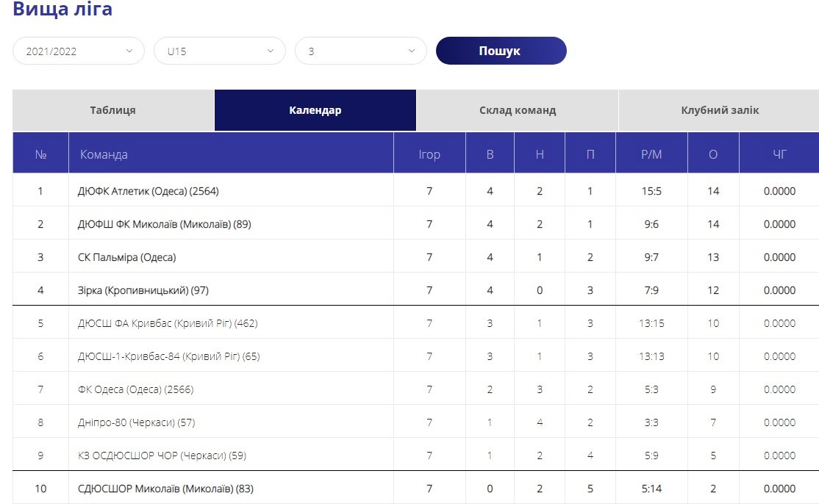
Task: Expand the U15 age group dropdown
Action: coord(219,51)
